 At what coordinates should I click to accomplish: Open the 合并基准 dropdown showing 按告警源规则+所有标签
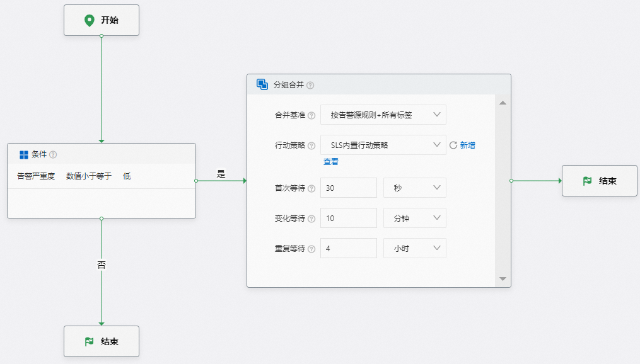(383, 115)
